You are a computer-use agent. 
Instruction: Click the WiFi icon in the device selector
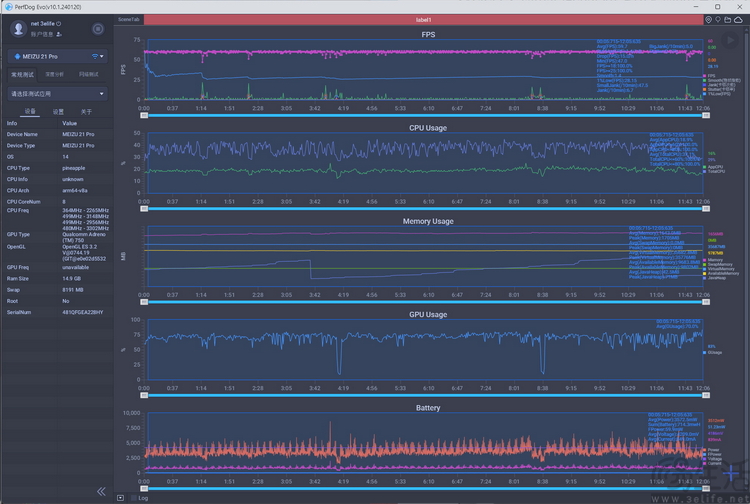click(95, 56)
